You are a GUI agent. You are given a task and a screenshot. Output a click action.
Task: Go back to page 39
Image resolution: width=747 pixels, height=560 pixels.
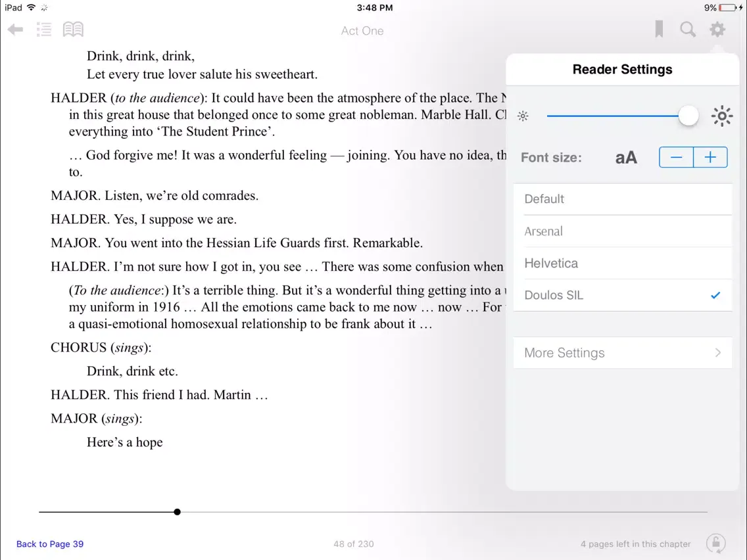[x=50, y=544]
